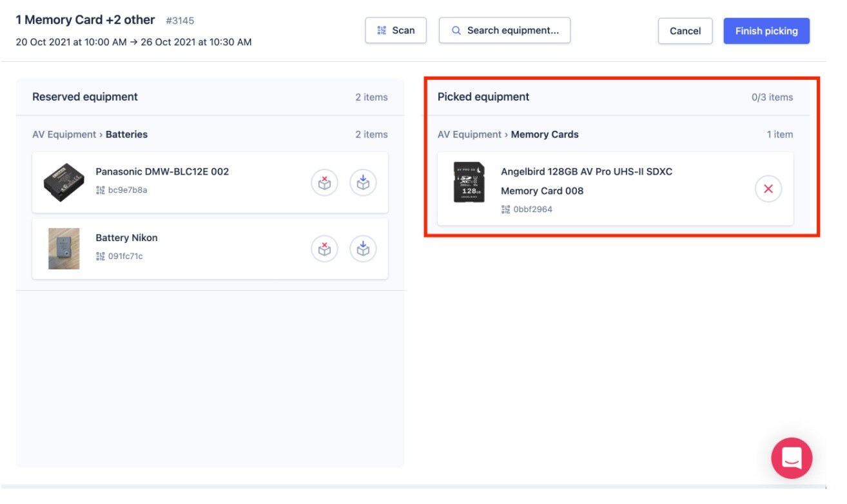
Task: Click the QR icon on the Scan button
Action: click(382, 30)
